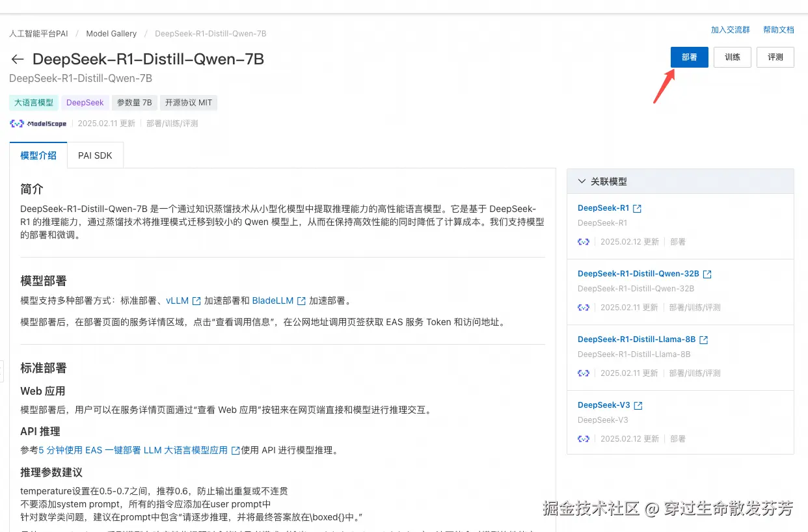Click the ModelScope icon in the DeepSeek-V3 card

pyautogui.click(x=584, y=439)
